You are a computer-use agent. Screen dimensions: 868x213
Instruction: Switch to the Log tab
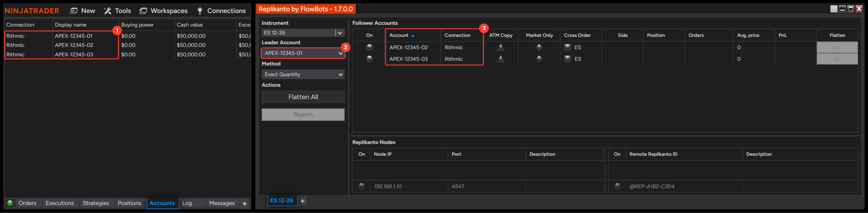pos(187,203)
